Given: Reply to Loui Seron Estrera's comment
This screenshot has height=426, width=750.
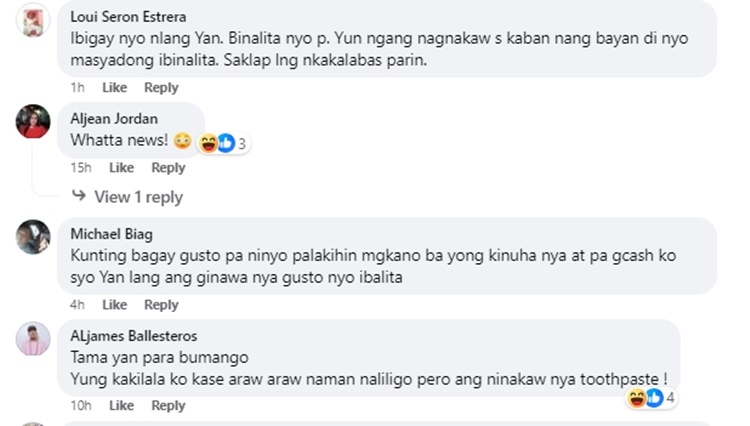Looking at the screenshot, I should coord(161,88).
